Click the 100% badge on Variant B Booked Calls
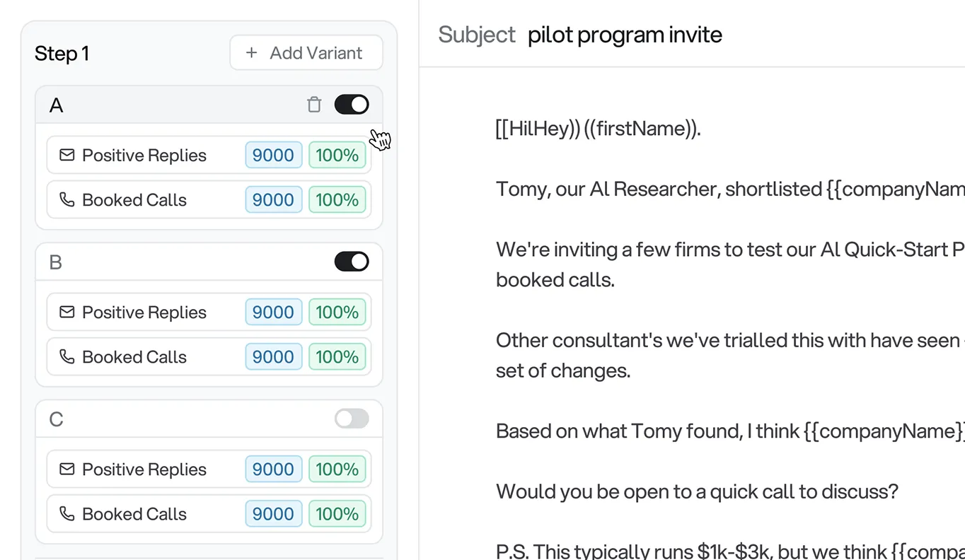The width and height of the screenshot is (965, 560). point(337,356)
